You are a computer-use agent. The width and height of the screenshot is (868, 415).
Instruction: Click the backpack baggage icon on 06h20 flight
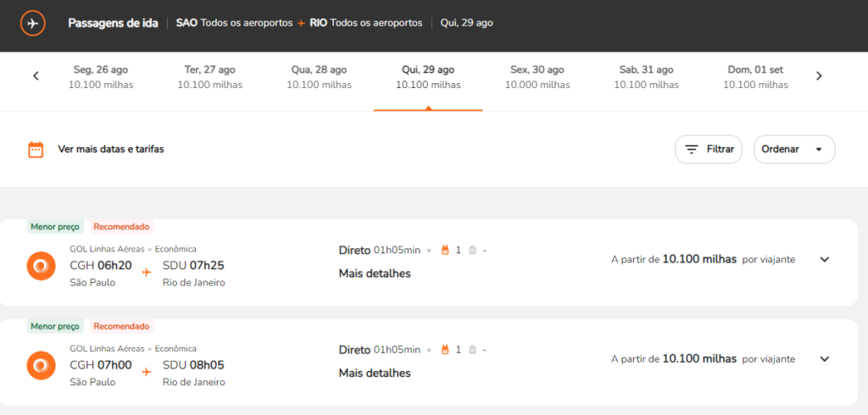[x=444, y=250]
